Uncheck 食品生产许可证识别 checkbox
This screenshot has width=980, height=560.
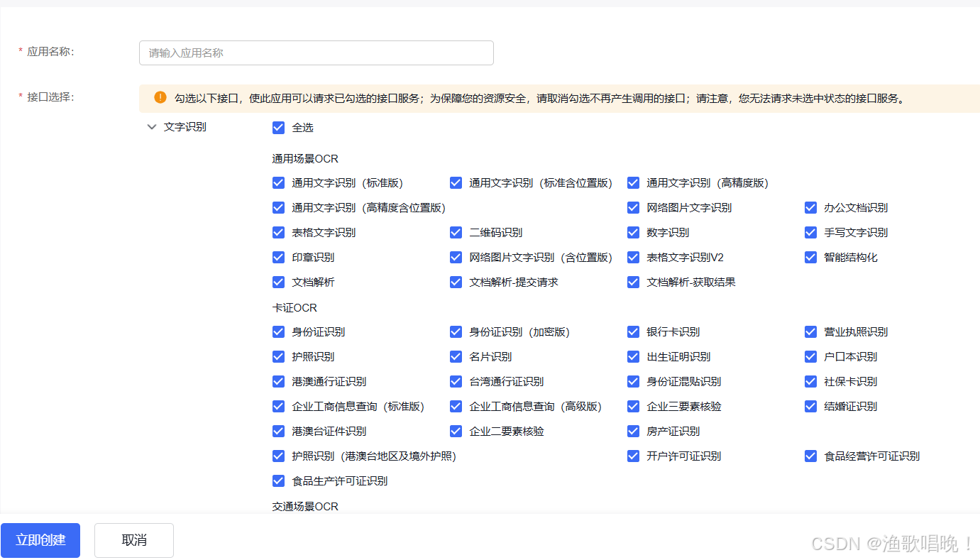pos(278,481)
